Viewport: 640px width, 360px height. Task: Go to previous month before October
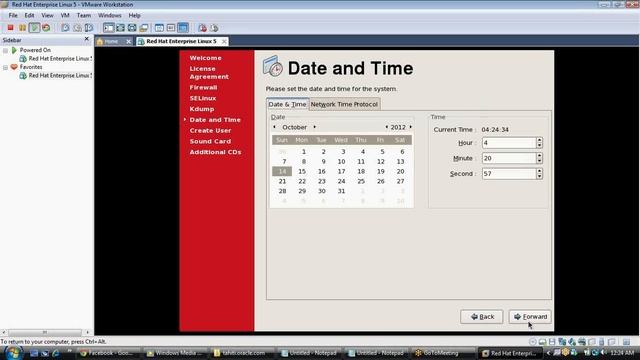point(274,127)
